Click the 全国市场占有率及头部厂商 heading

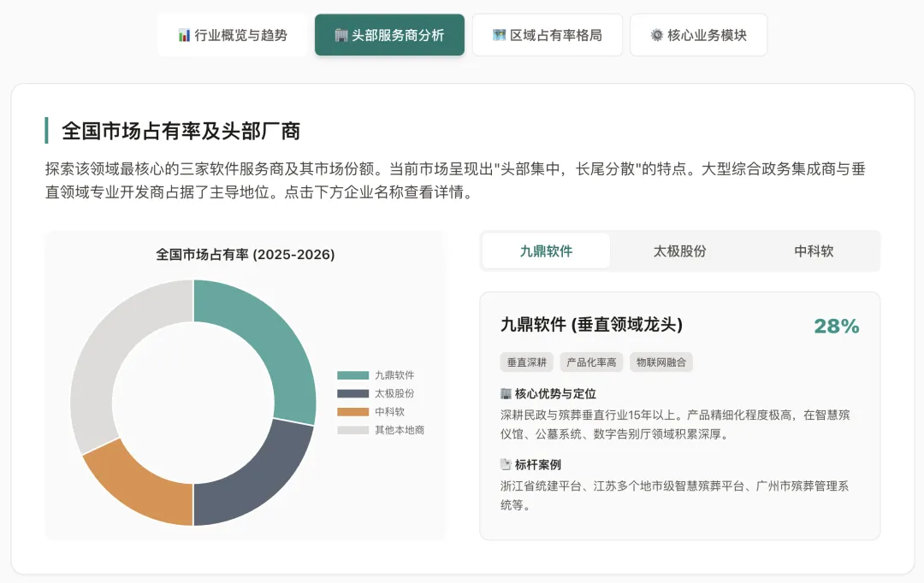tap(181, 131)
